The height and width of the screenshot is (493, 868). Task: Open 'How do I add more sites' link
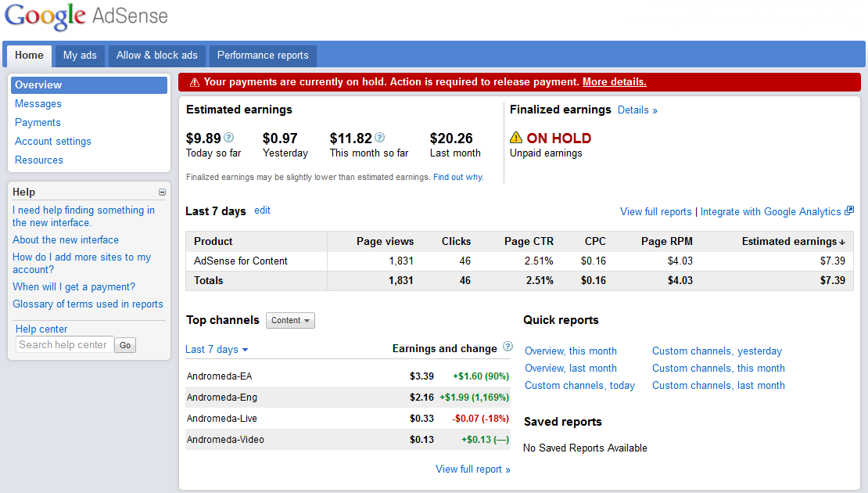click(x=82, y=263)
